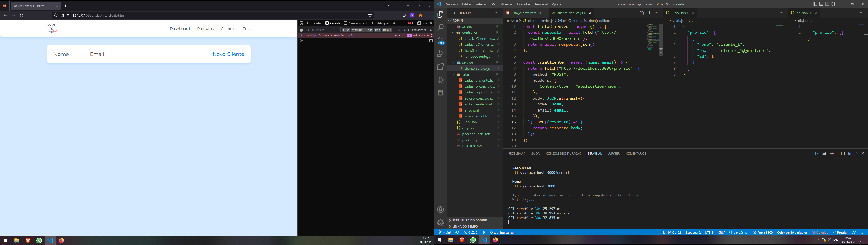Select the Console tab in DevTools
Viewport: 868px width, 245px height.
click(x=333, y=23)
